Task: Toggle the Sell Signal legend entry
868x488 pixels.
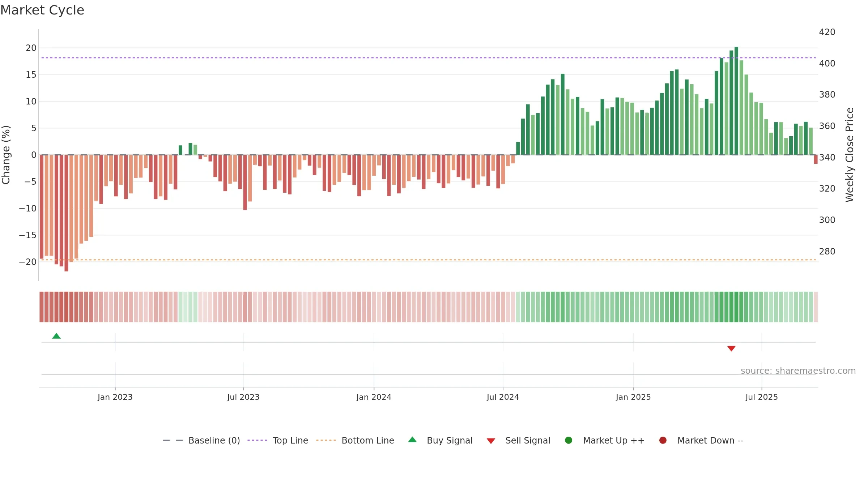Action: coord(518,440)
